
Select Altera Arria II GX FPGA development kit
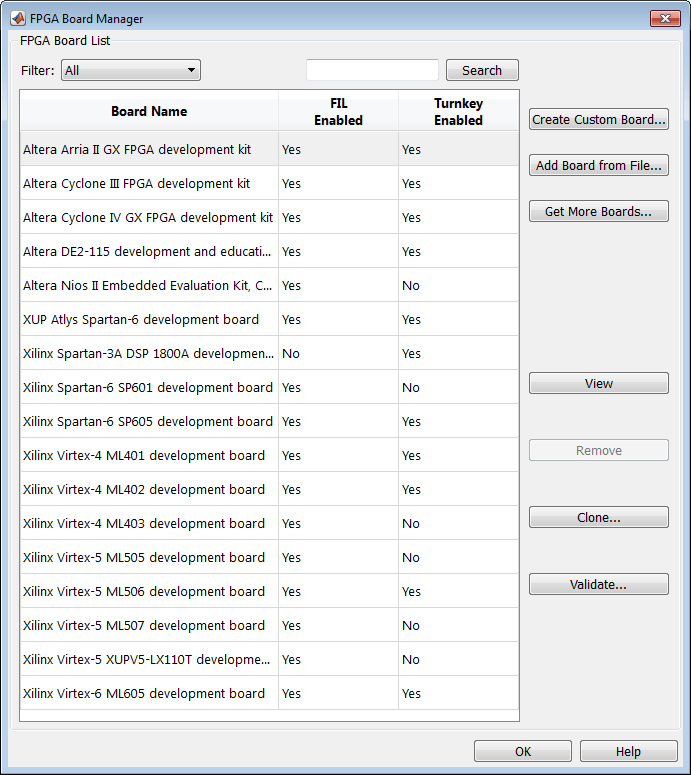coord(269,149)
